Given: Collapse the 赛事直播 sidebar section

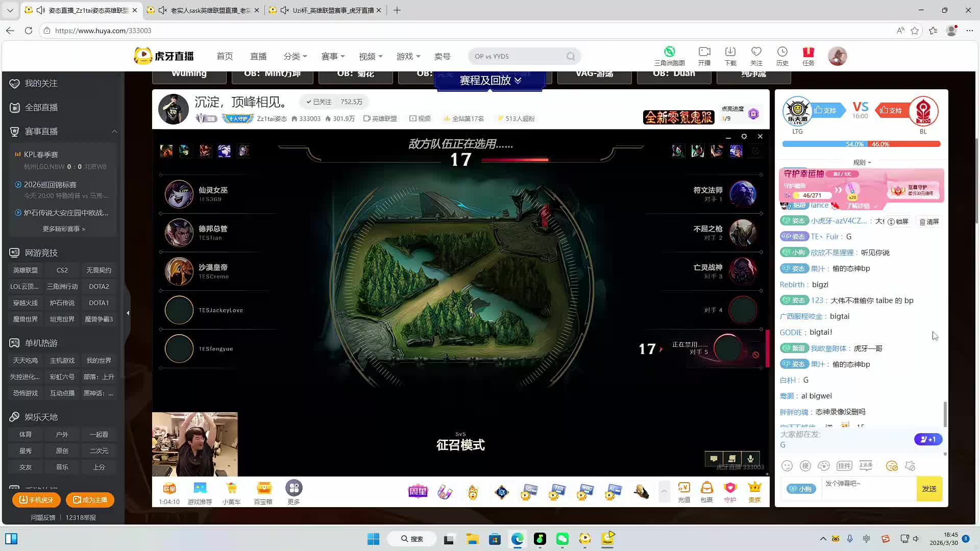Looking at the screenshot, I should click(x=114, y=132).
